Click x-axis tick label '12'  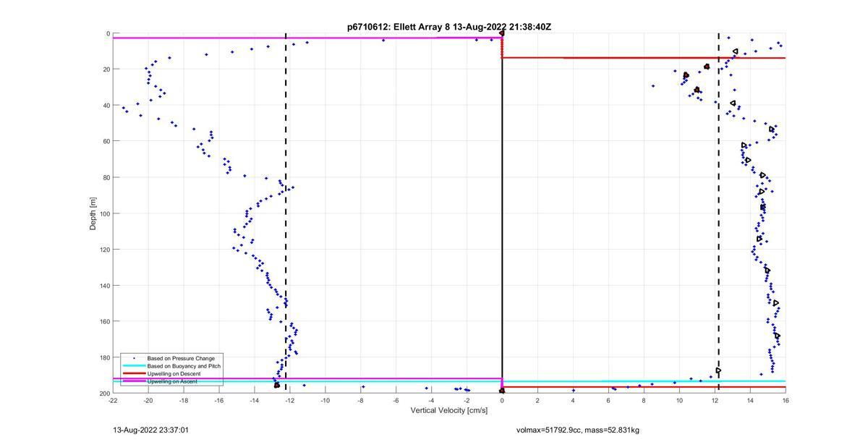click(x=715, y=400)
